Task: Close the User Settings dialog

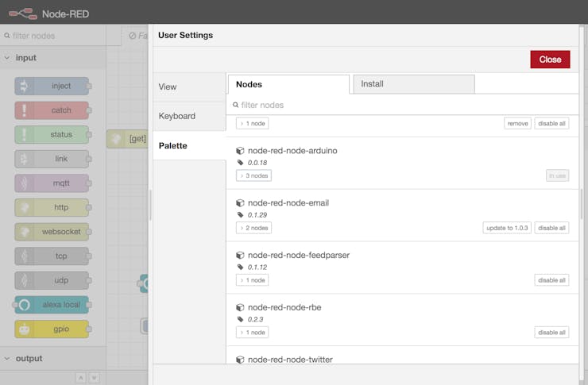Action: 550,60
